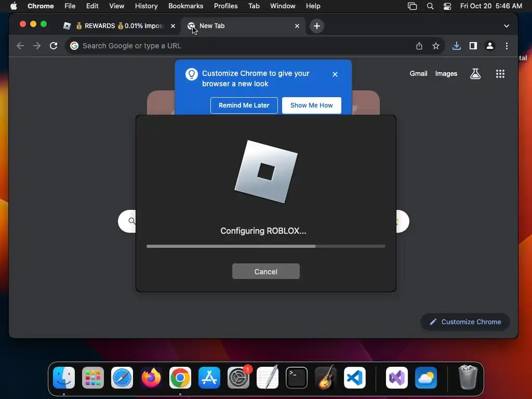Click the Roblox installation progress bar

[x=265, y=246]
